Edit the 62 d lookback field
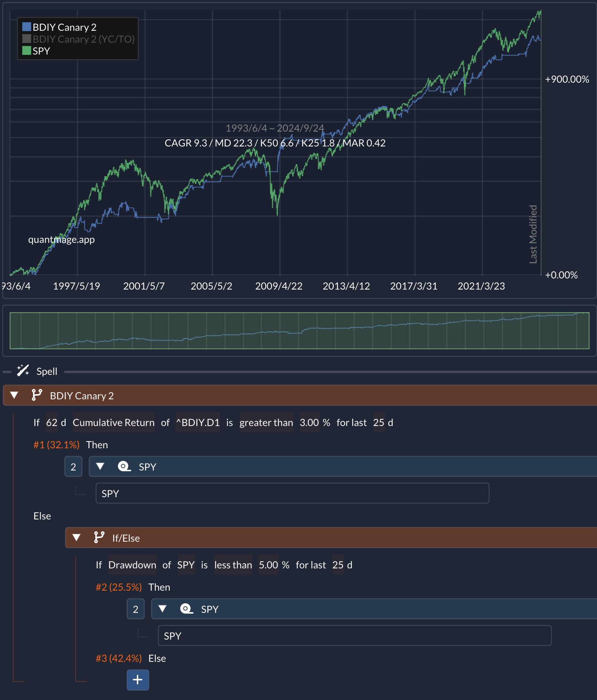The image size is (597, 700). click(52, 422)
